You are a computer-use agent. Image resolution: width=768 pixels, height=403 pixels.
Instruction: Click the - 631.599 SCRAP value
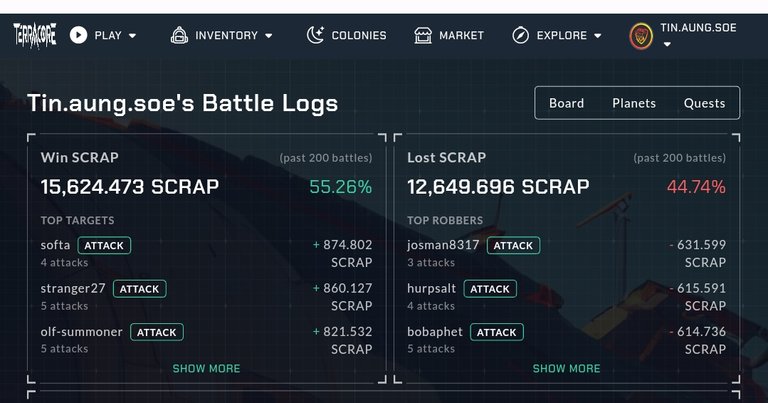click(697, 253)
